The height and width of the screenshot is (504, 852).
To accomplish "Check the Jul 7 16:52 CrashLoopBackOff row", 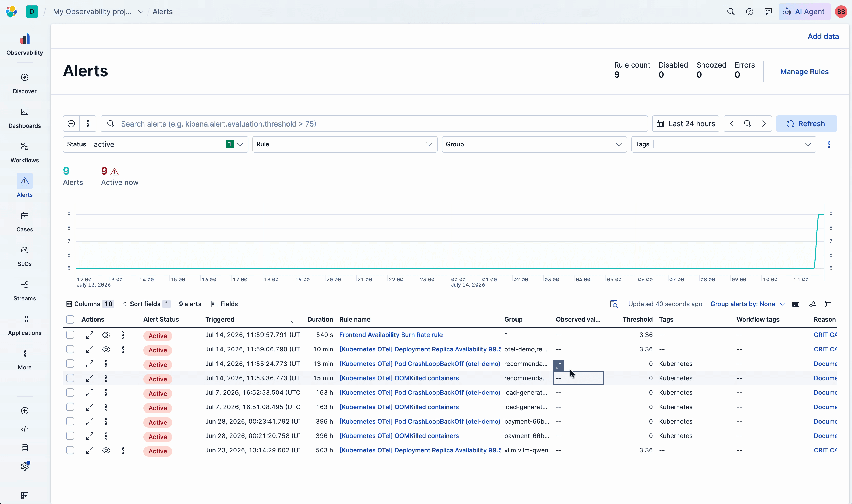I will tap(70, 393).
